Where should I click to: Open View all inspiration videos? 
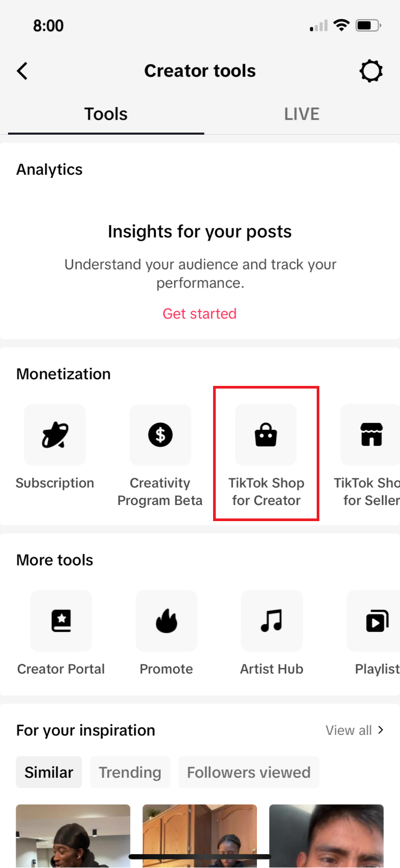coord(349,731)
